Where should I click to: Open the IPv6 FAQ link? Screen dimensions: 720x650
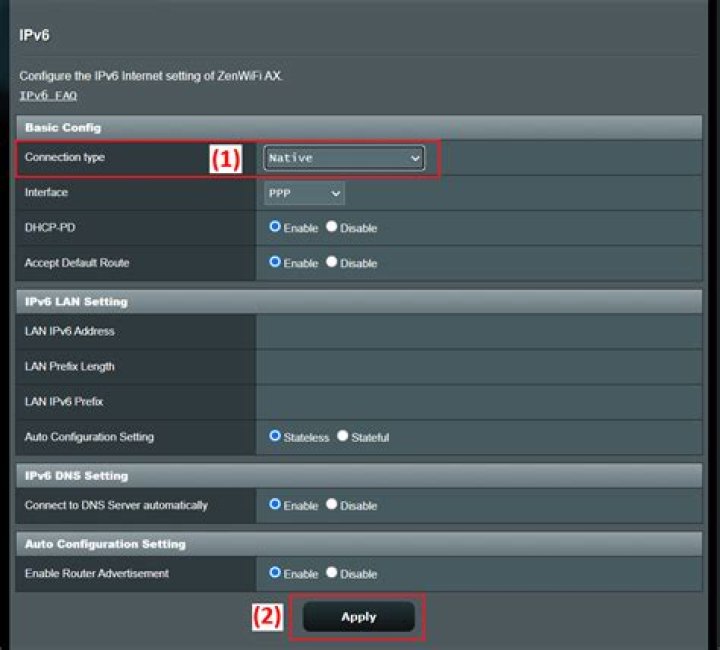48,95
